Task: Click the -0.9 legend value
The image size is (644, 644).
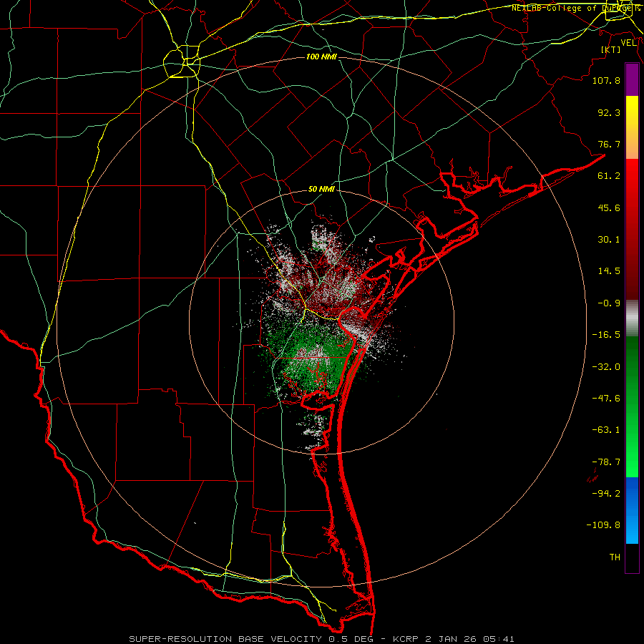Action: [609, 303]
